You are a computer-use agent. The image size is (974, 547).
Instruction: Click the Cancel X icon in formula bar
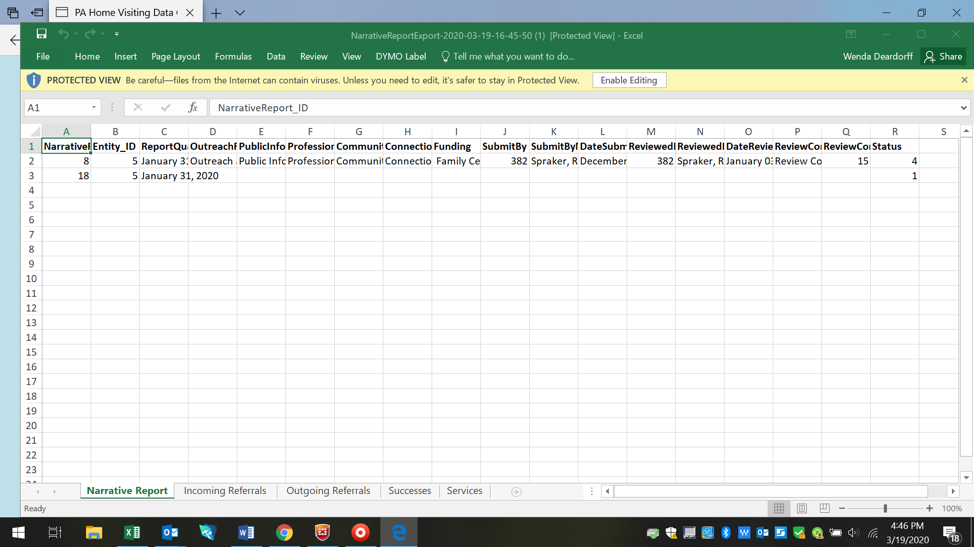138,107
